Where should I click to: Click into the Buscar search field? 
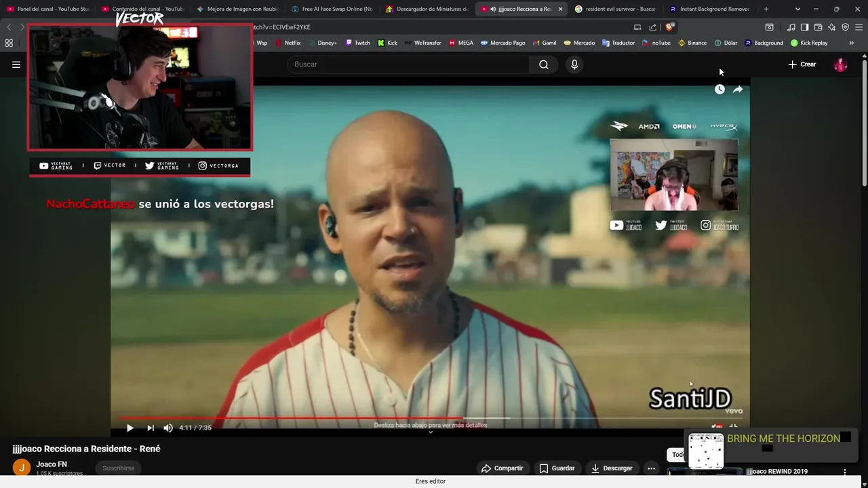click(x=409, y=64)
